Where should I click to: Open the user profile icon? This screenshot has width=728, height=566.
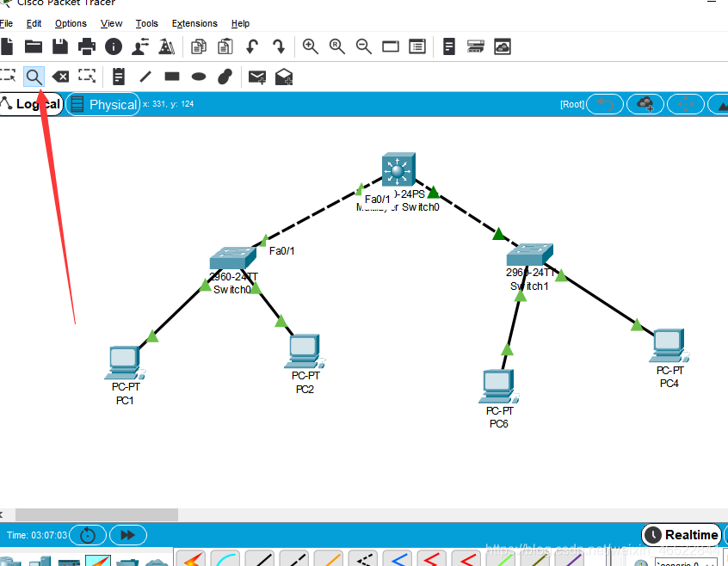(x=139, y=46)
